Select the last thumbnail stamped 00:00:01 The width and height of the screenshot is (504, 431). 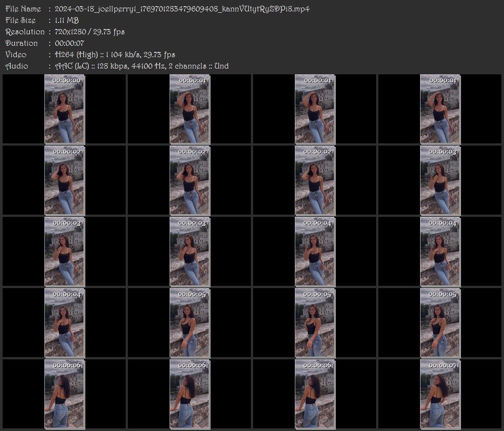point(440,109)
